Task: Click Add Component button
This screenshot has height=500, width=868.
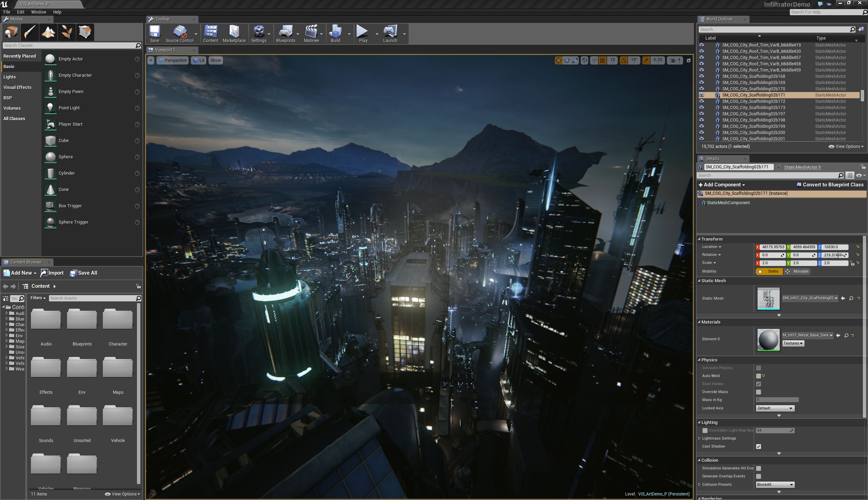Action: tap(722, 185)
